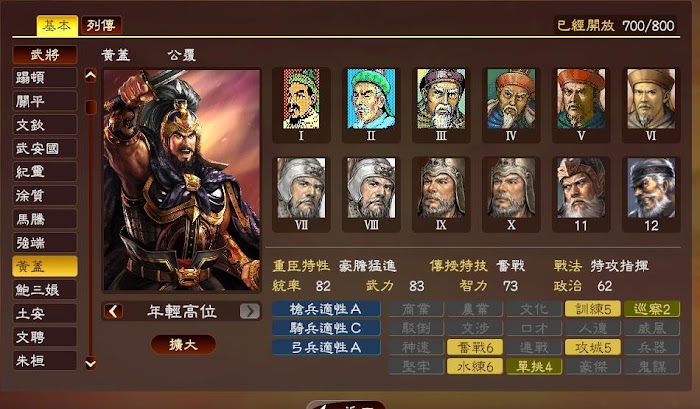700x409 pixels.
Task: Switch to the 列傳 tab
Action: click(101, 25)
